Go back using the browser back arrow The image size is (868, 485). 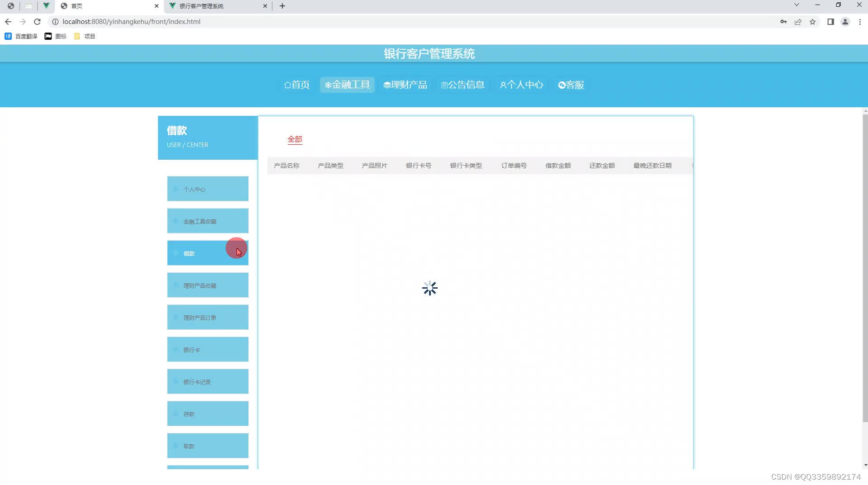tap(8, 22)
